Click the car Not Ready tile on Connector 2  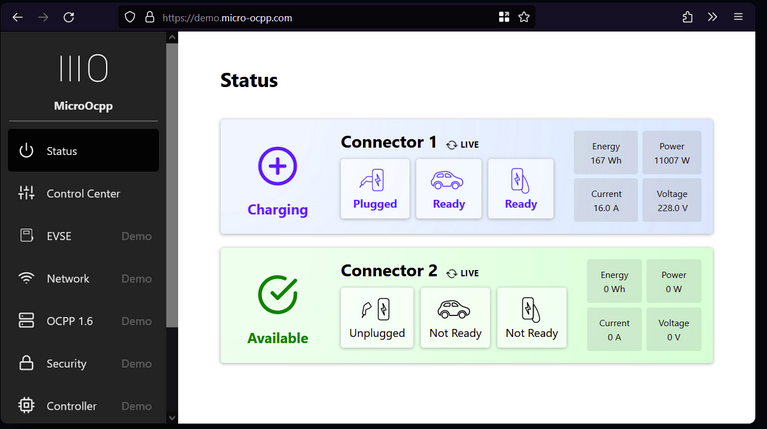pos(455,318)
